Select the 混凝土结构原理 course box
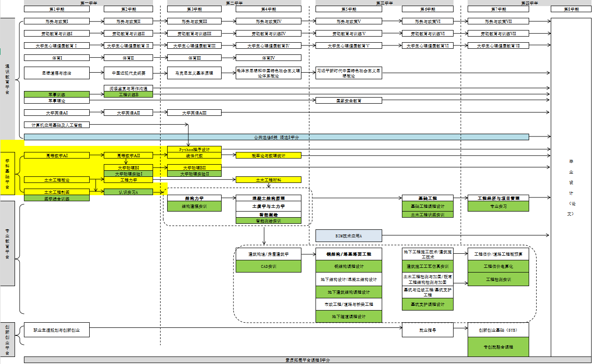The image size is (593, 364). coord(268,198)
